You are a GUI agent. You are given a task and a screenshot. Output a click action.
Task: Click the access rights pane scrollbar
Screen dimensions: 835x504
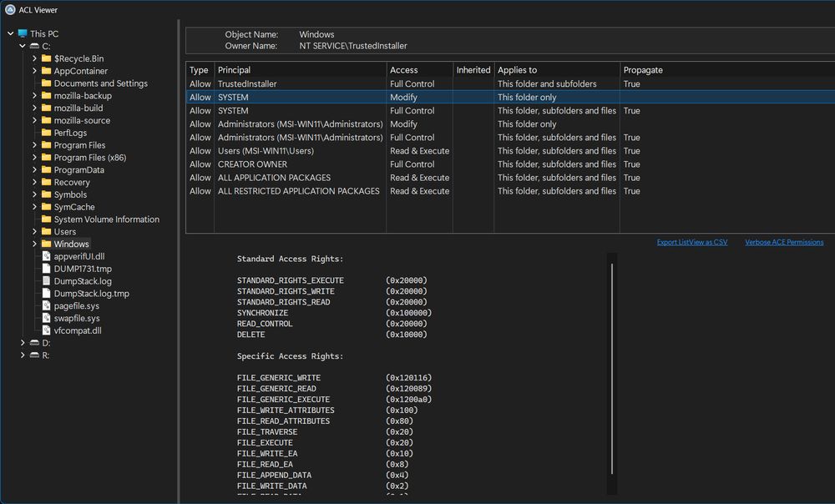pyautogui.click(x=612, y=368)
